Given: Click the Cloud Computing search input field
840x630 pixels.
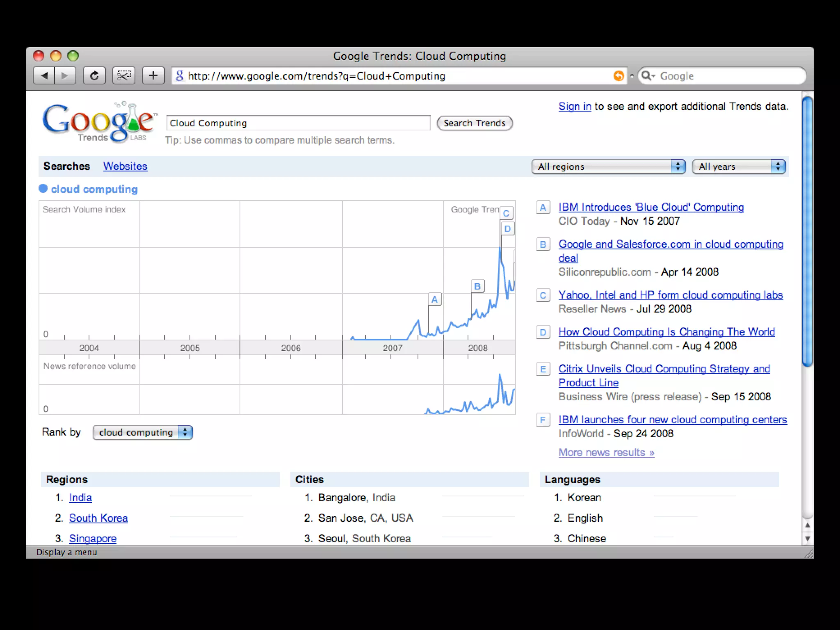Looking at the screenshot, I should [x=298, y=123].
